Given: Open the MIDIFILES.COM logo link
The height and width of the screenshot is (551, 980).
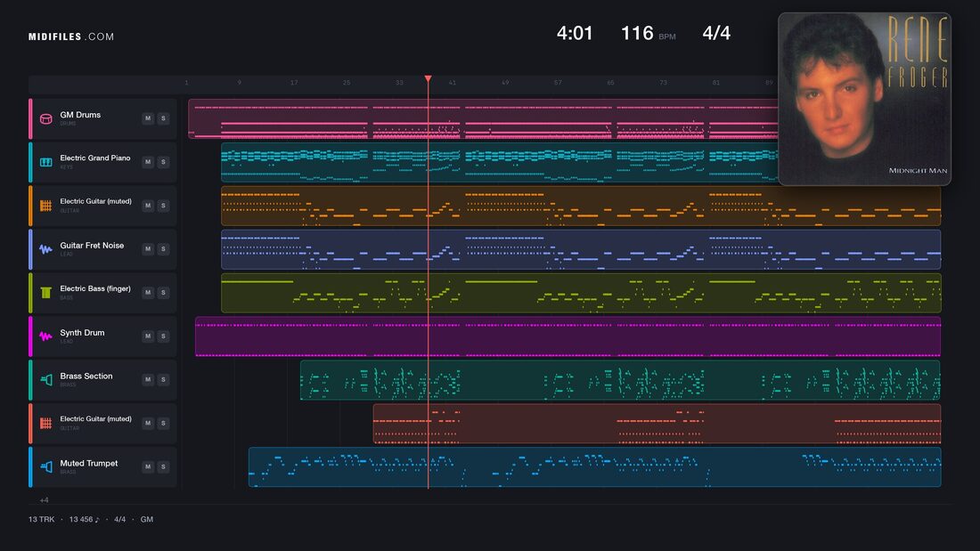Looking at the screenshot, I should [x=71, y=36].
